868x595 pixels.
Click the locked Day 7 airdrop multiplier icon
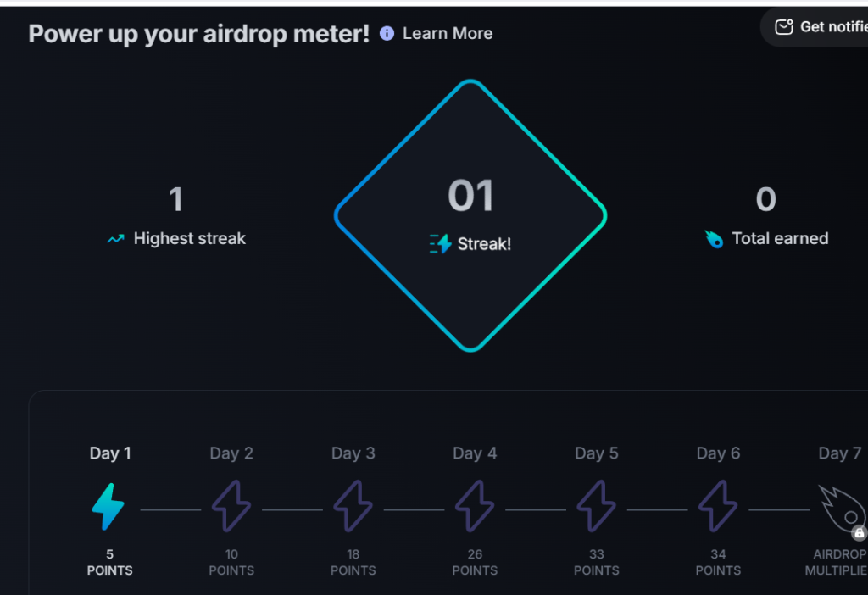tap(843, 511)
